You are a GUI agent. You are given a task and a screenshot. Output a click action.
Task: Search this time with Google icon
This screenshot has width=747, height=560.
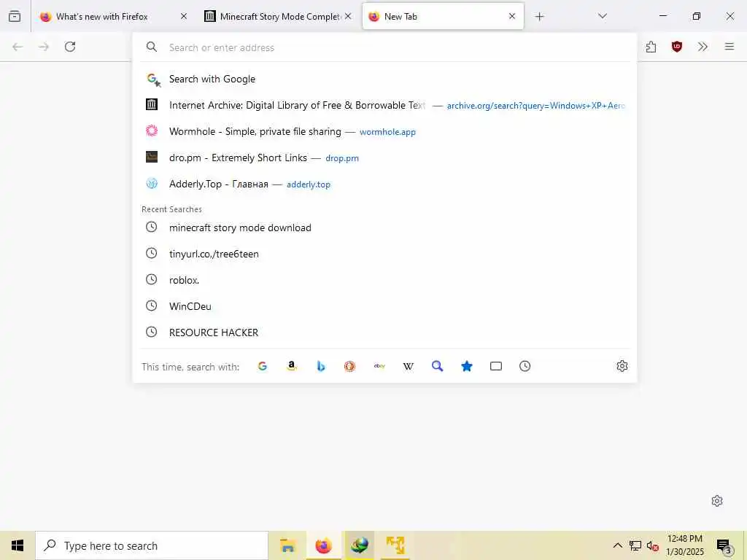click(x=263, y=366)
